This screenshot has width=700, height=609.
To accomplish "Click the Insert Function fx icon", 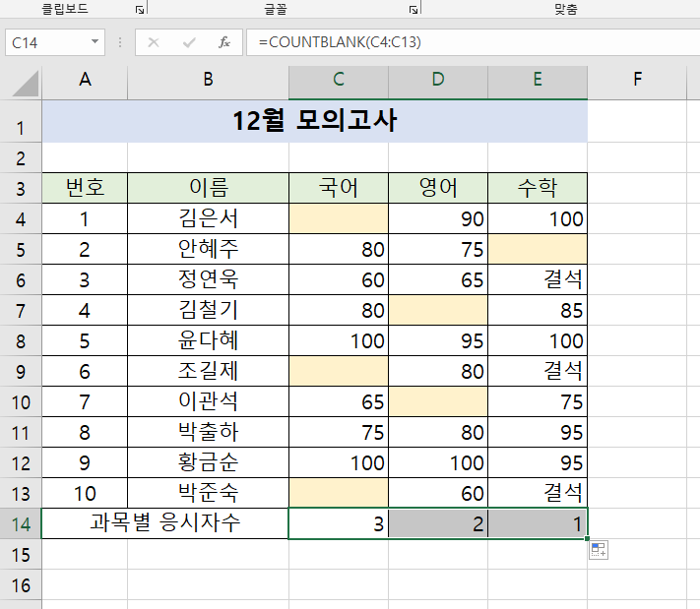I will [224, 42].
